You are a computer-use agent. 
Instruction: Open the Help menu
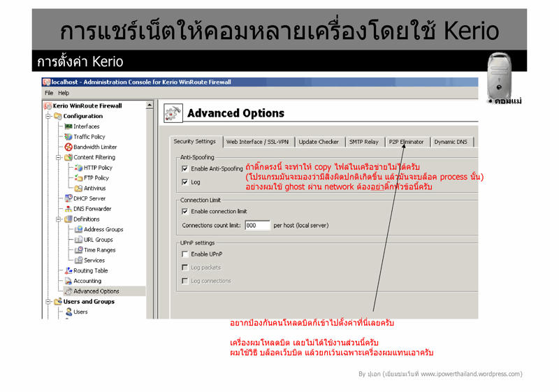click(x=64, y=93)
